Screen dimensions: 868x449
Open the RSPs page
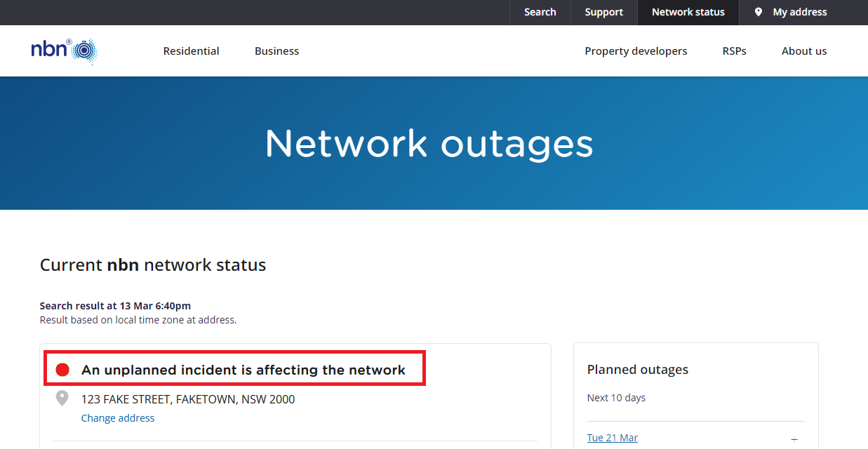point(734,51)
